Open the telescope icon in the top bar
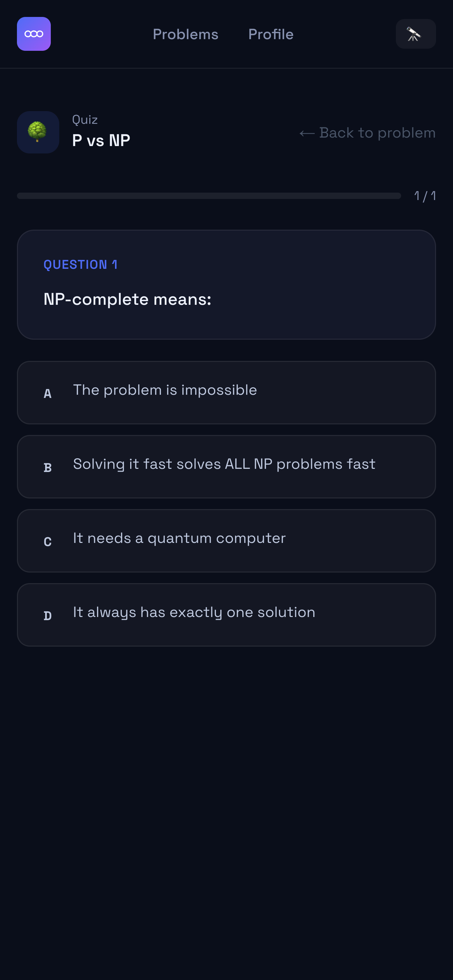 (x=416, y=34)
